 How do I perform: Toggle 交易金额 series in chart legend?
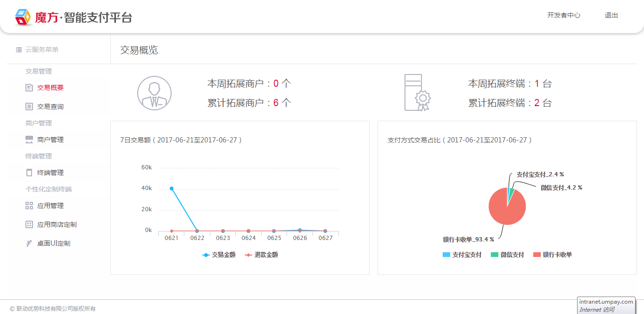219,255
